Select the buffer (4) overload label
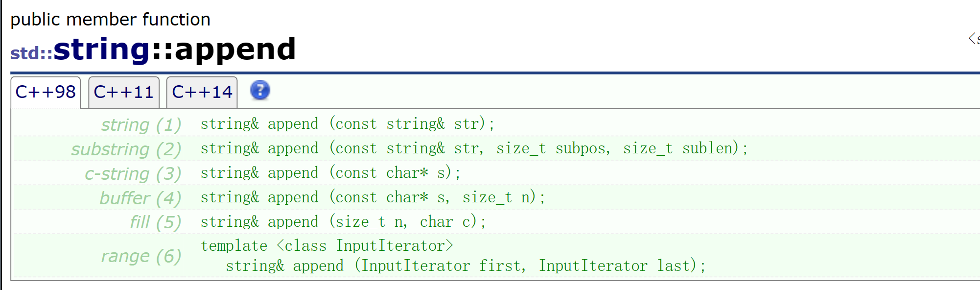980x290 pixels. 140,198
